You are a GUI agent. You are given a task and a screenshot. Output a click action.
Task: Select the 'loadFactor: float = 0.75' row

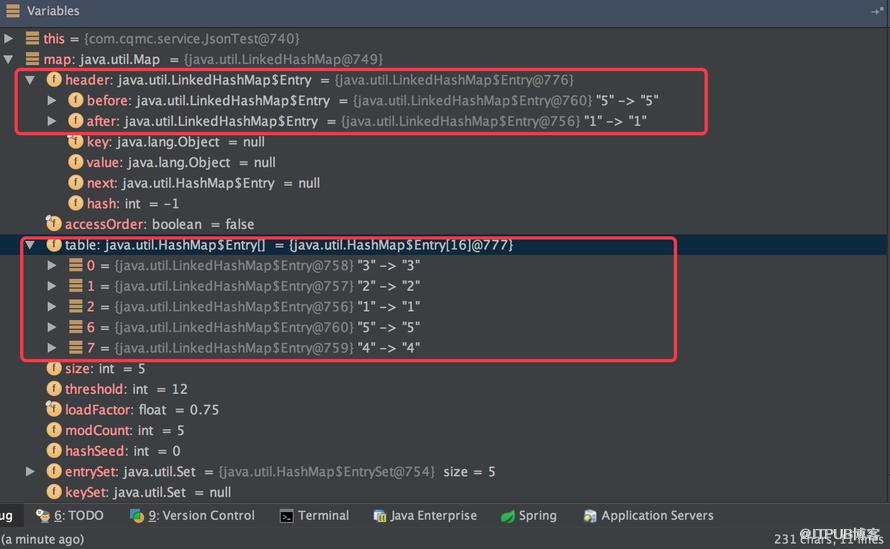(445, 409)
